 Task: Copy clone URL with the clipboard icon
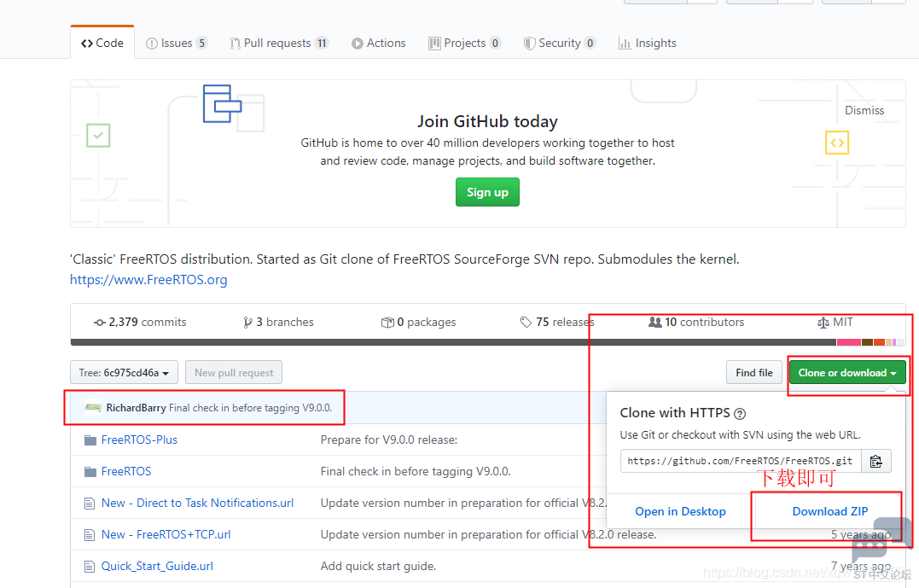tap(876, 461)
